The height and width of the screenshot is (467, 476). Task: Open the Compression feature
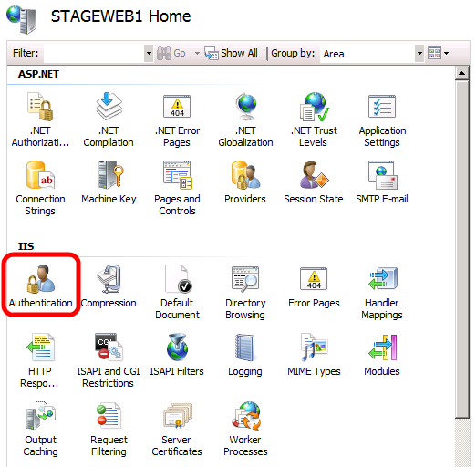pos(109,286)
